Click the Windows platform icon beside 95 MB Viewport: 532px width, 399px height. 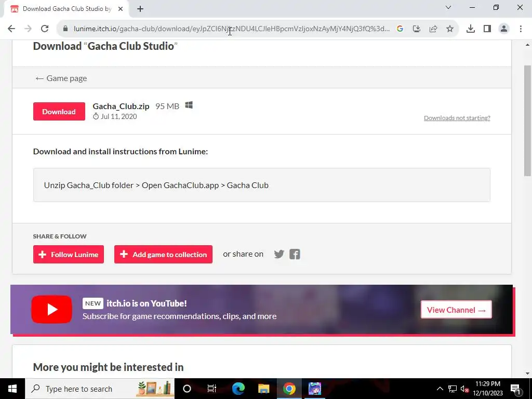pos(189,105)
